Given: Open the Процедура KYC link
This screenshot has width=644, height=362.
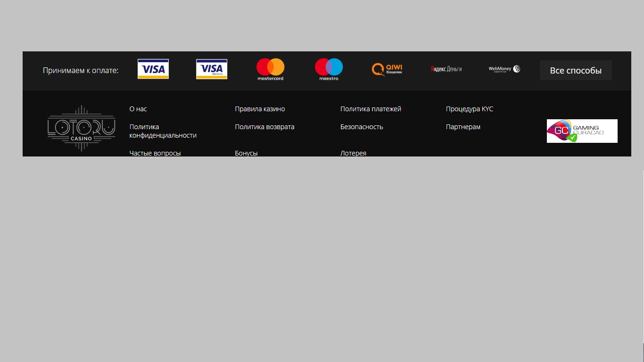Looking at the screenshot, I should (x=470, y=109).
